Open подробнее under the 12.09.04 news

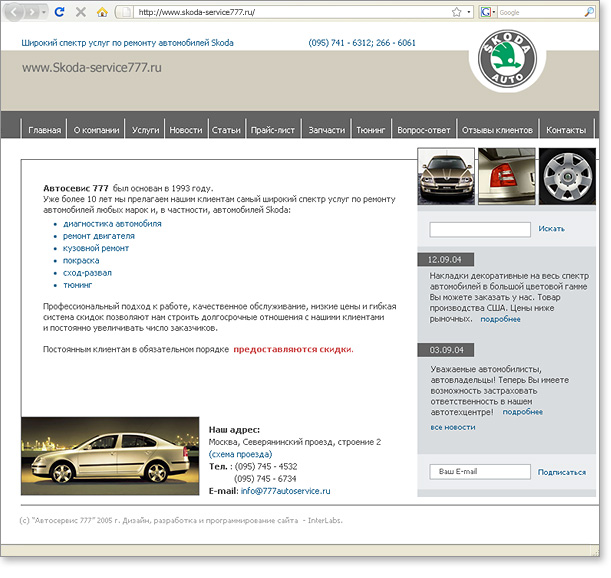point(500,319)
